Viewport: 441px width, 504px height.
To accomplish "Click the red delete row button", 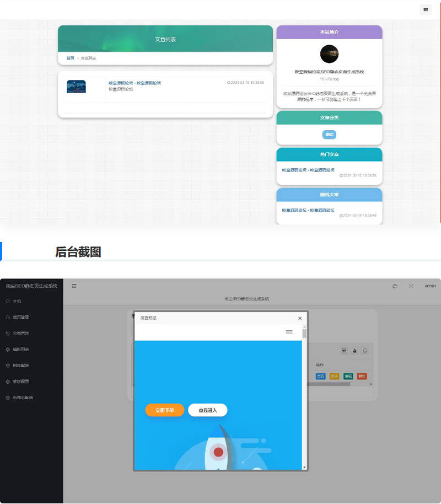I will coord(362,376).
